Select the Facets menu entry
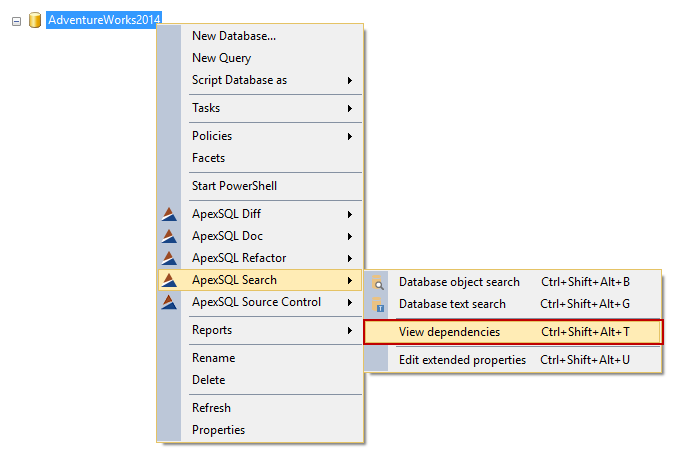The width and height of the screenshot is (677, 456). click(260, 158)
